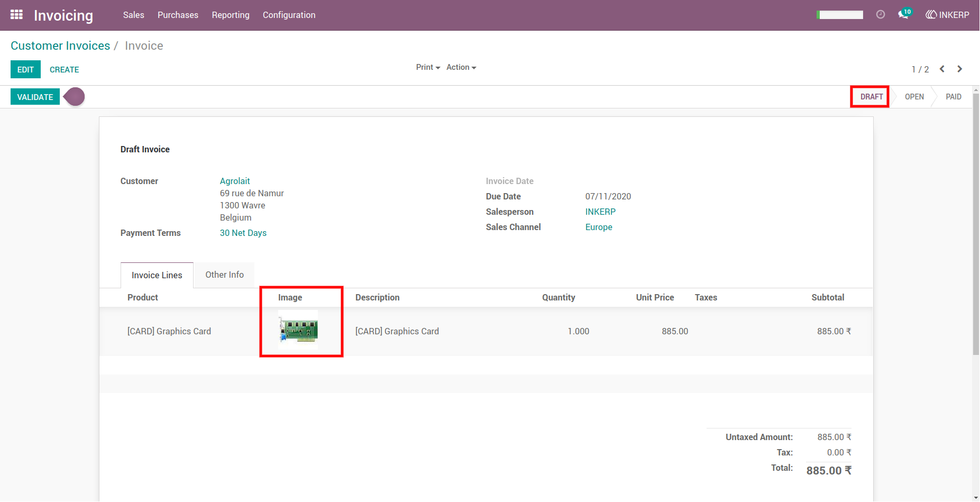Open the Agrolait customer link

(235, 181)
